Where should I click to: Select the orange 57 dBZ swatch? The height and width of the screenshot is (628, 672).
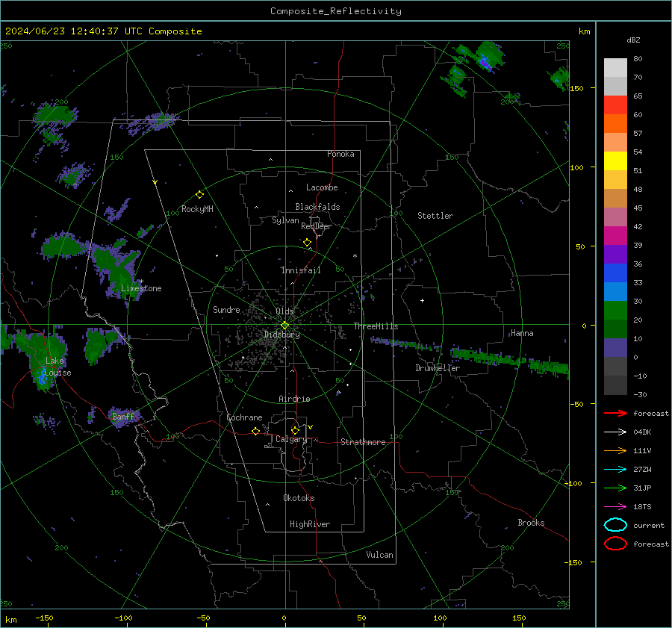(x=615, y=123)
